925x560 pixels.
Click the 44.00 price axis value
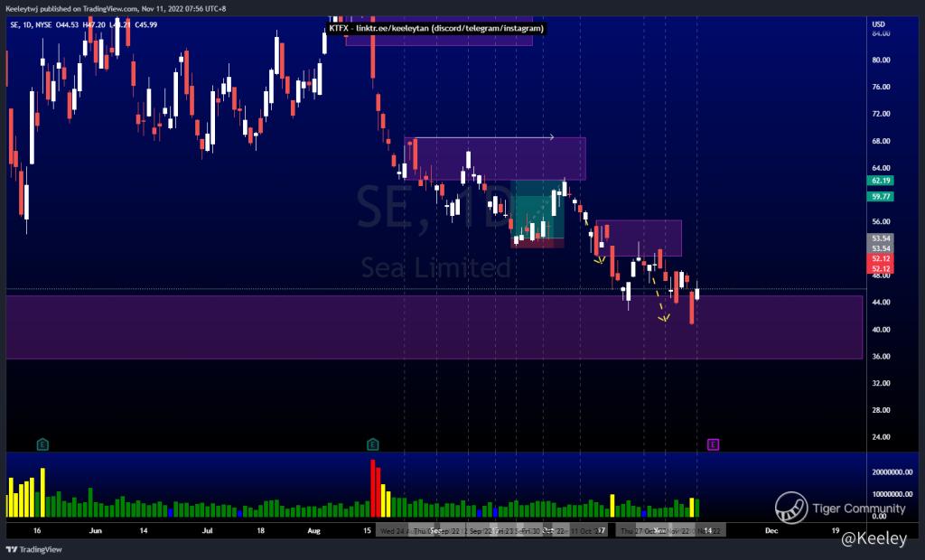(x=881, y=302)
